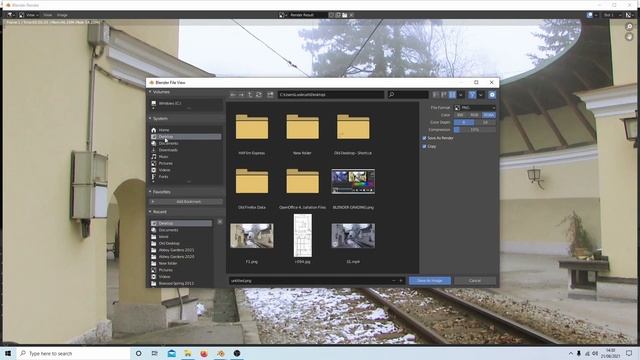
Task: Open Desktop in Recent list
Action: click(181, 223)
